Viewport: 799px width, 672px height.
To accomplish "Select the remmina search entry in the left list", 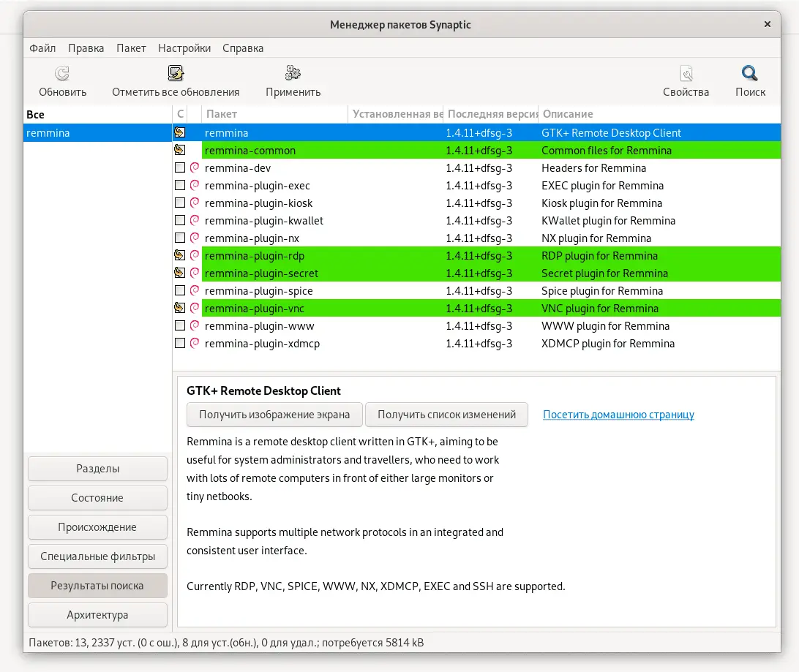I will point(98,133).
